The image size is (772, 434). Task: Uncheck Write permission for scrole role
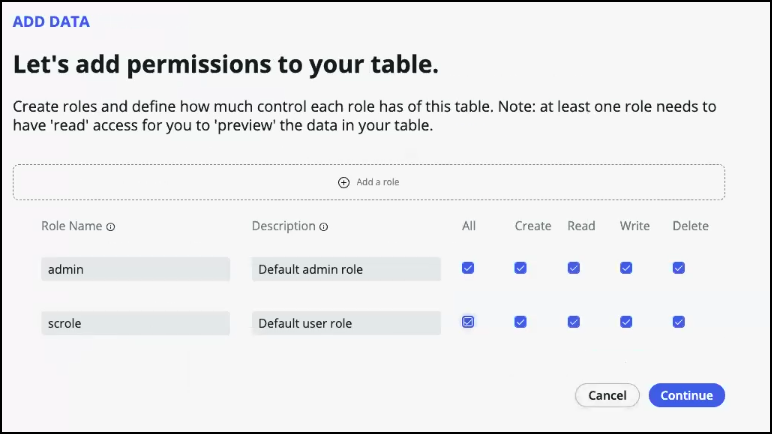click(626, 322)
